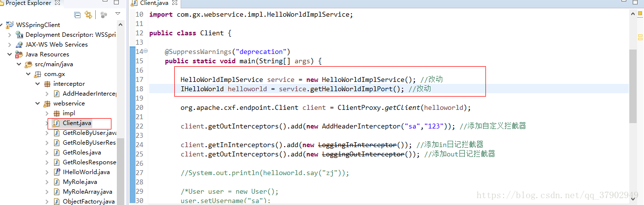Close the Project Explorer view tab
This screenshot has width=644, height=205.
coord(57,3)
